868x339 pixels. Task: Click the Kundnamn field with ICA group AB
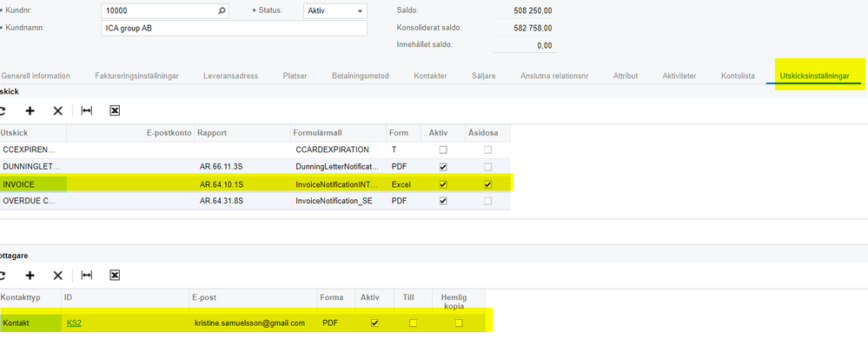[x=234, y=29]
